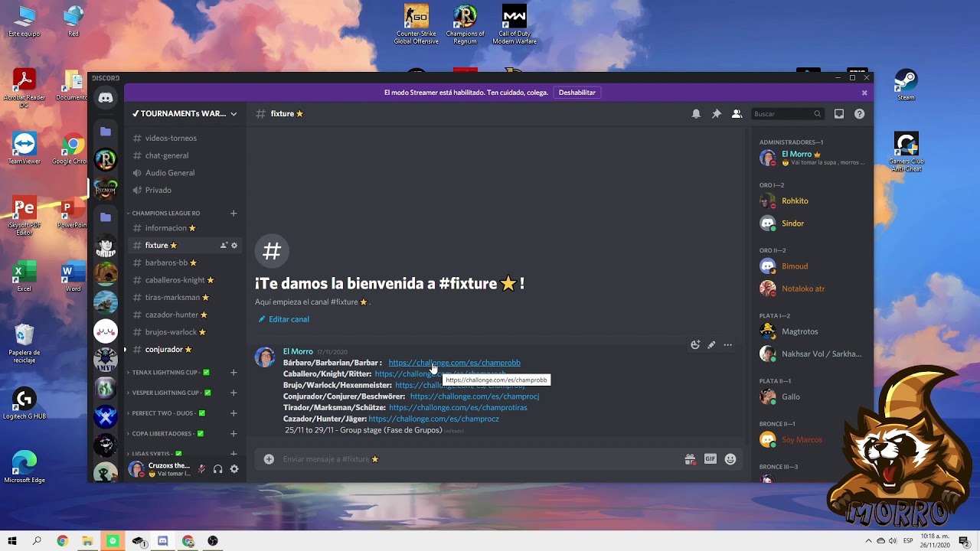Viewport: 980px width, 551px height.
Task: Click Deshabilitar to disable Streamer mode
Action: (577, 93)
